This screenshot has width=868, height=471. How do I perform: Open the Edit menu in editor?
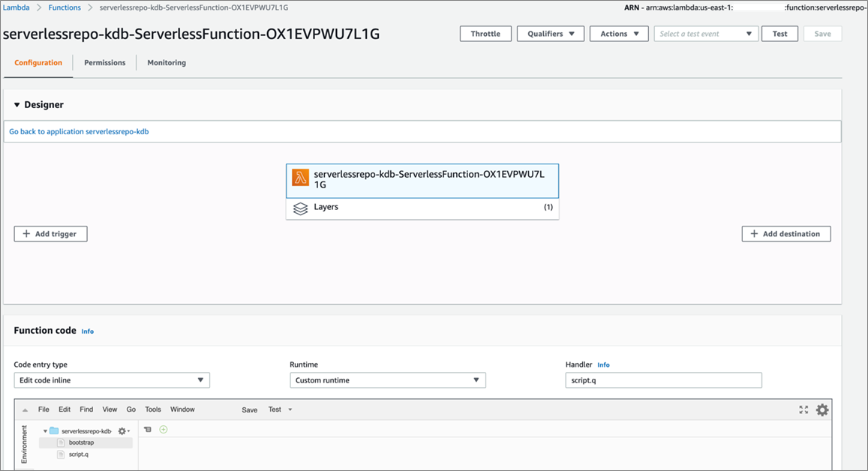pos(65,409)
